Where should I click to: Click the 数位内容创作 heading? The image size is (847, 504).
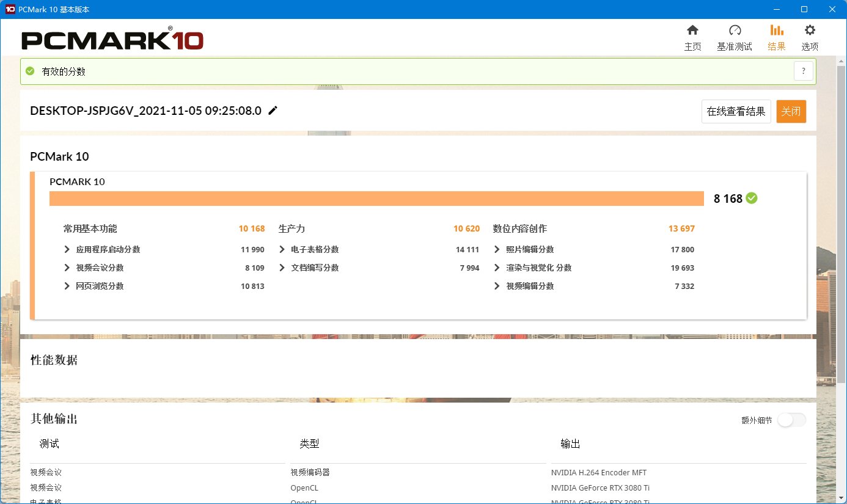click(x=519, y=228)
